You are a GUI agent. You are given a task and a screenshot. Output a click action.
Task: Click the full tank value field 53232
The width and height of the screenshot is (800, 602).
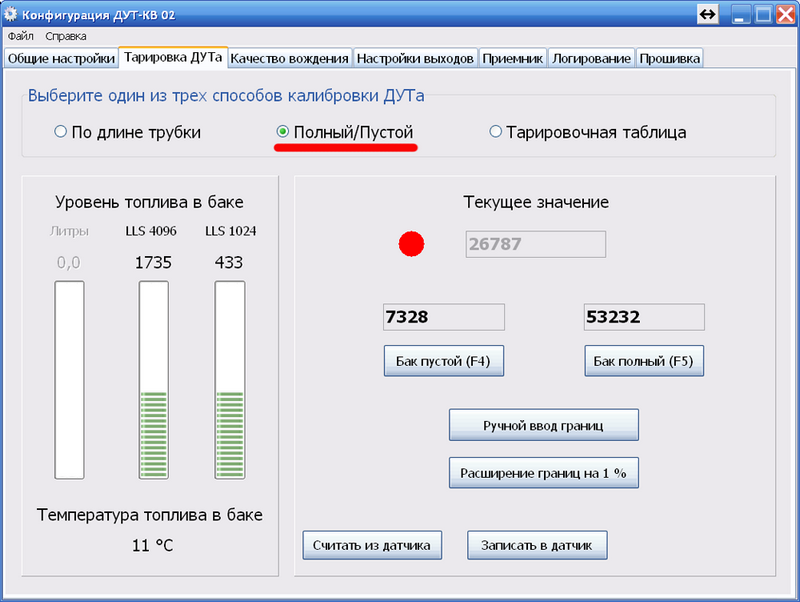[644, 317]
